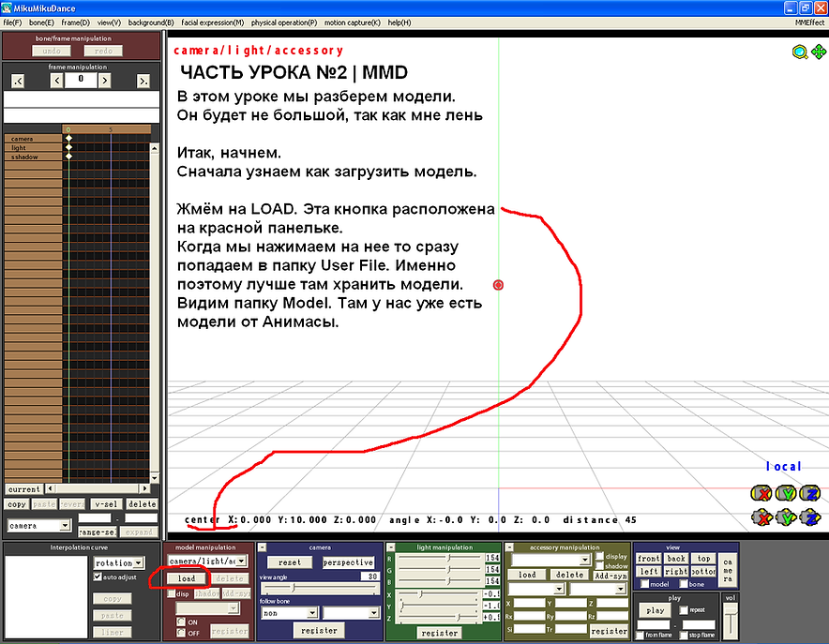Open the accessory selection dropdown

pyautogui.click(x=550, y=560)
